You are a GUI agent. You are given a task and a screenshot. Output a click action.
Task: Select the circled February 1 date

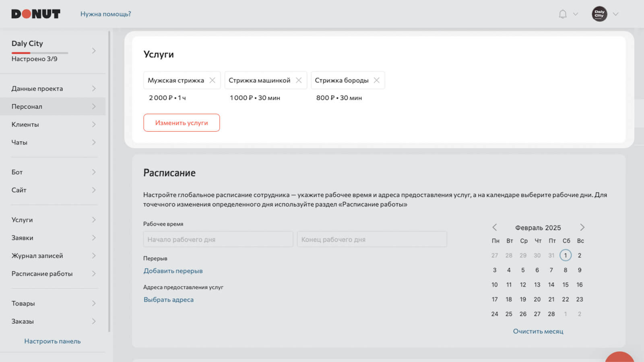click(x=566, y=255)
